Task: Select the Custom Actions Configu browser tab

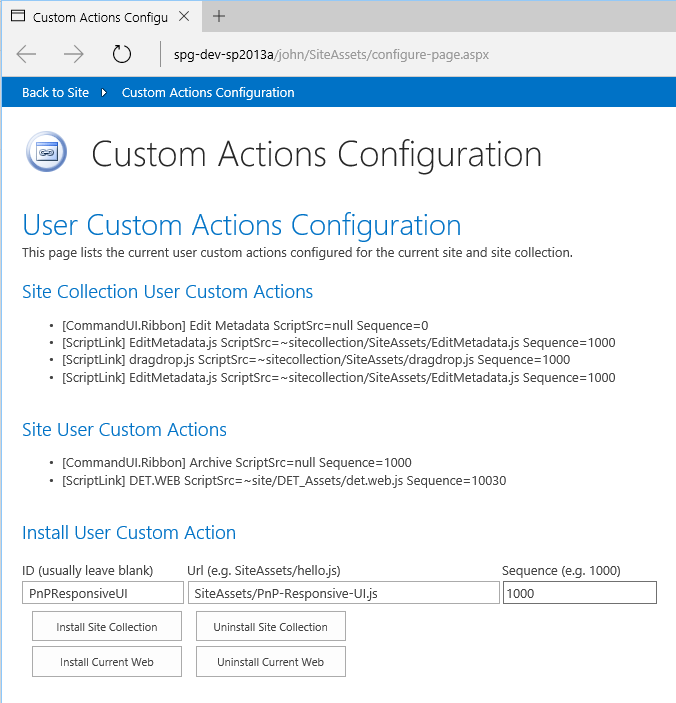Action: 100,17
